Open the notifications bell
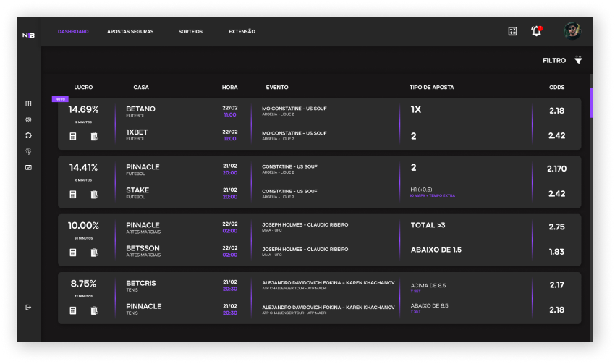The width and height of the screenshot is (615, 364). (x=536, y=31)
